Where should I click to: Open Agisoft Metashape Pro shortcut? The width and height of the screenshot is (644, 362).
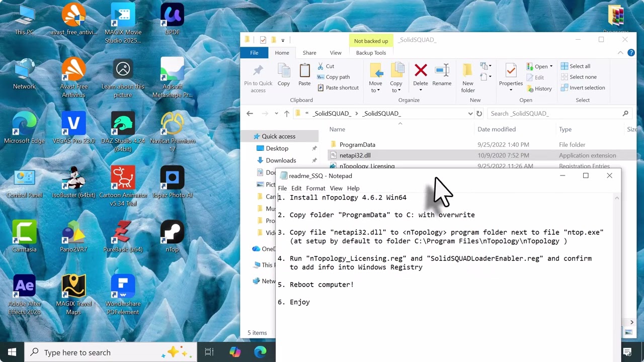coord(172,78)
